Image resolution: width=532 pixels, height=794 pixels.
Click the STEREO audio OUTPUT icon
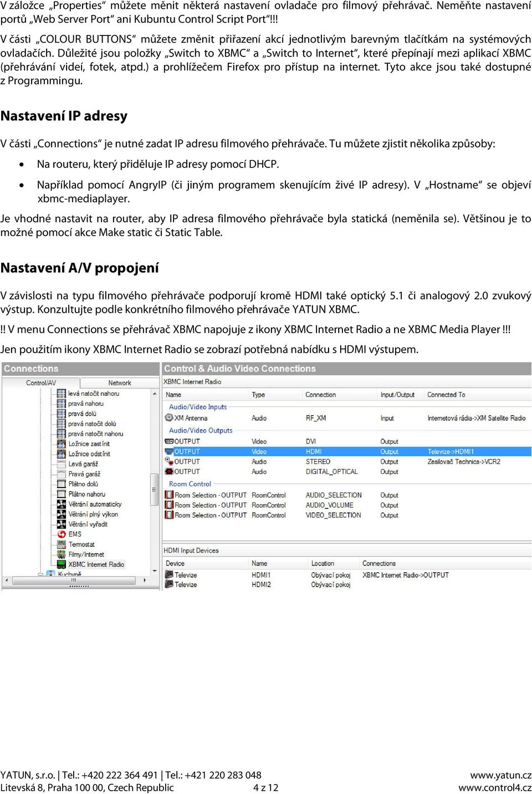coord(169,461)
